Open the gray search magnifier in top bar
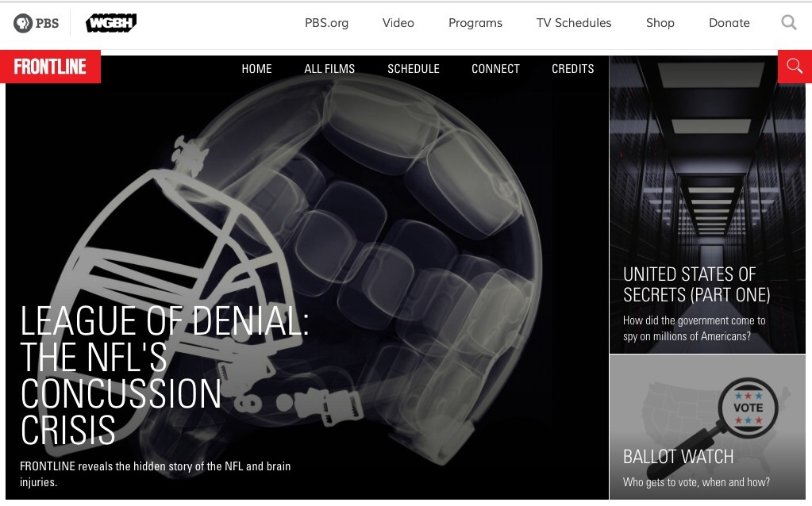This screenshot has height=506, width=812. point(788,23)
